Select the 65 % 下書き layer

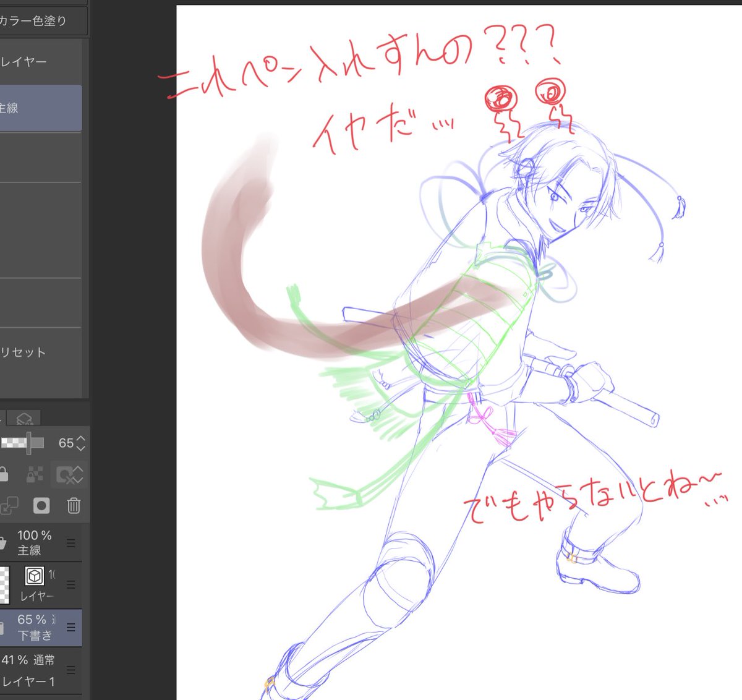[x=41, y=628]
